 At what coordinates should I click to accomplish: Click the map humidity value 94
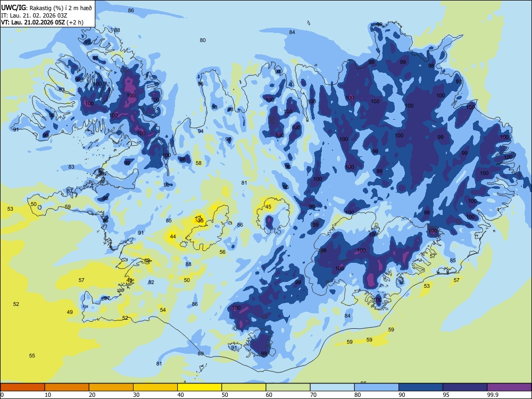coord(201,131)
